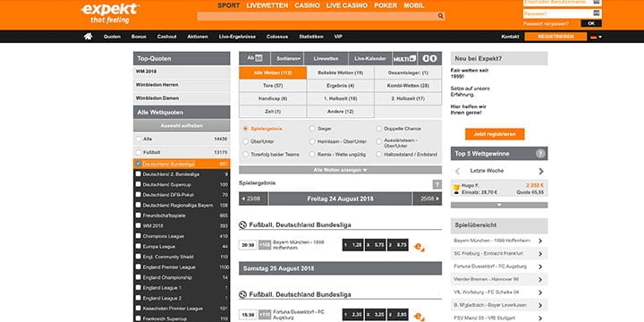Uncheck the Deutschland Bundesliga checkbox

(x=139, y=164)
